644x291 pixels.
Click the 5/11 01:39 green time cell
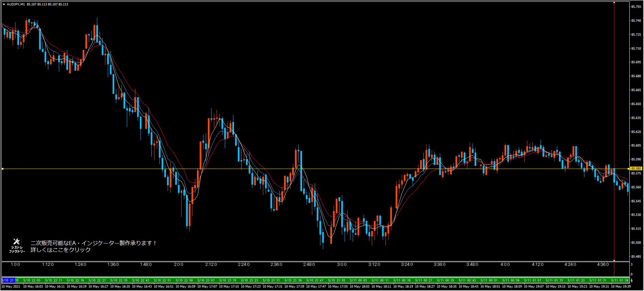click(x=619, y=280)
